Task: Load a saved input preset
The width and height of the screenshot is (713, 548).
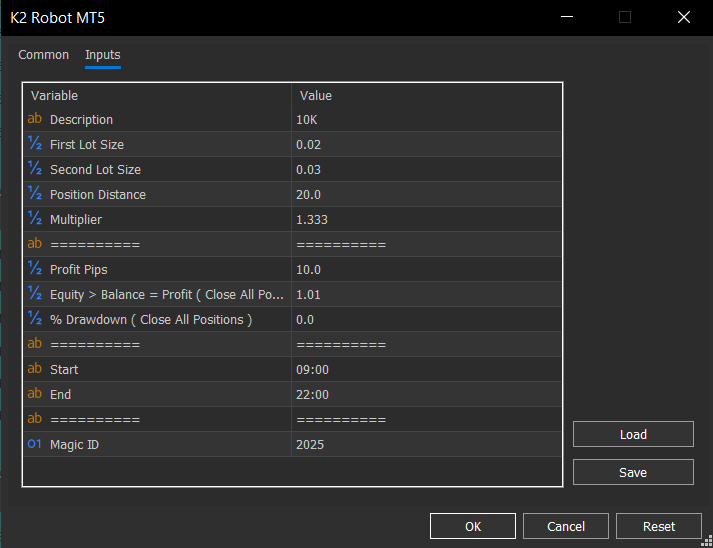Action: pos(633,434)
